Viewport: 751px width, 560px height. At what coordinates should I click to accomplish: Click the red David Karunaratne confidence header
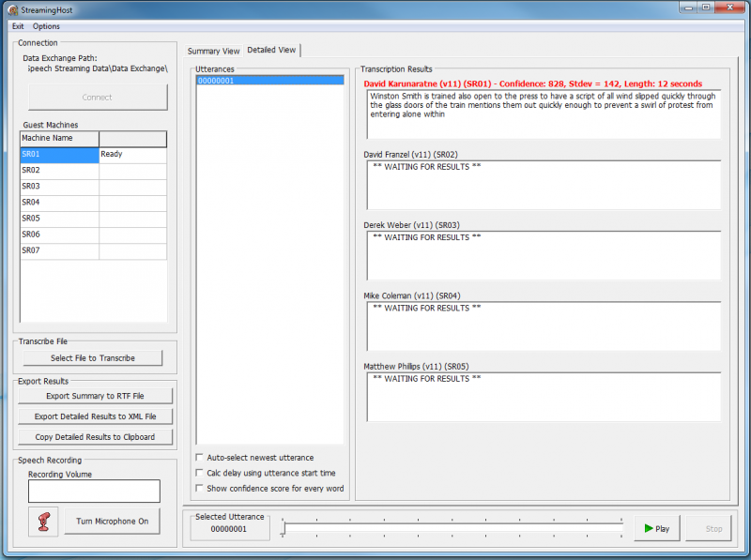tap(532, 83)
